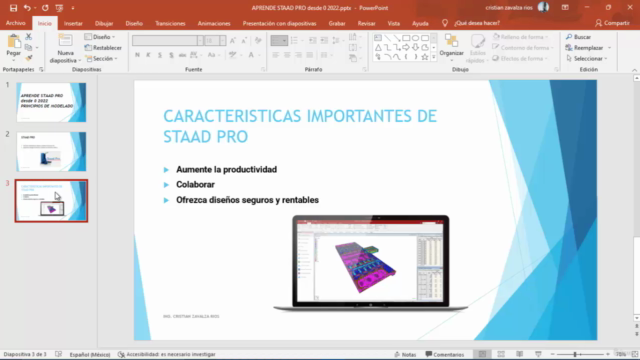Switch to Normal view in the status bar
Viewport: 640px width, 360px height.
[x=482, y=354]
